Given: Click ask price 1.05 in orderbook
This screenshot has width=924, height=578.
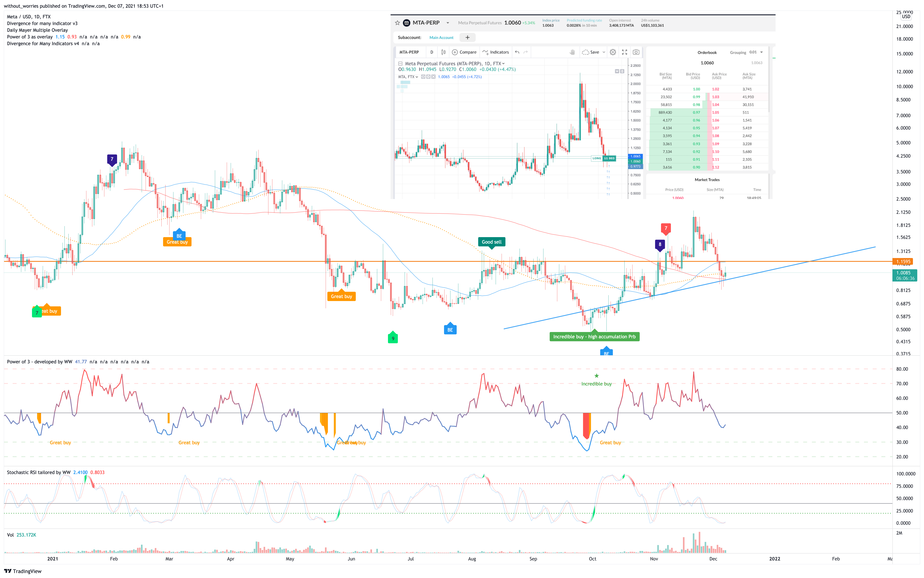Looking at the screenshot, I should [716, 112].
